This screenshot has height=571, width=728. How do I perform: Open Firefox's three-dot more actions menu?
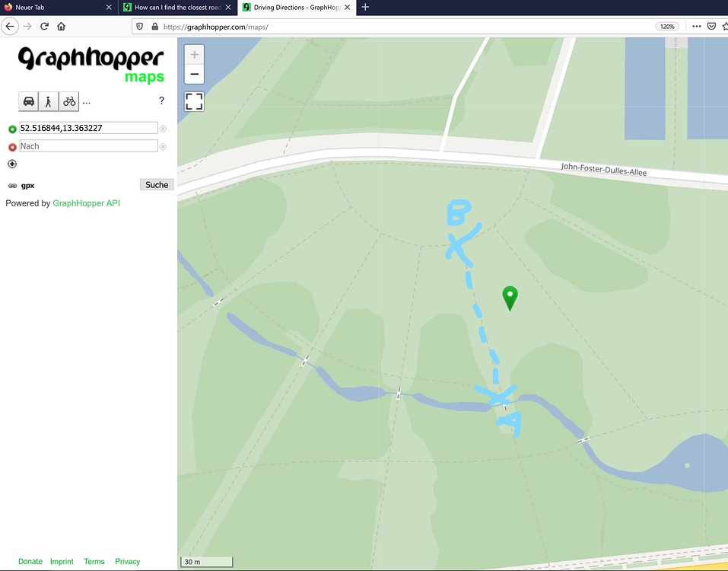[x=695, y=26]
